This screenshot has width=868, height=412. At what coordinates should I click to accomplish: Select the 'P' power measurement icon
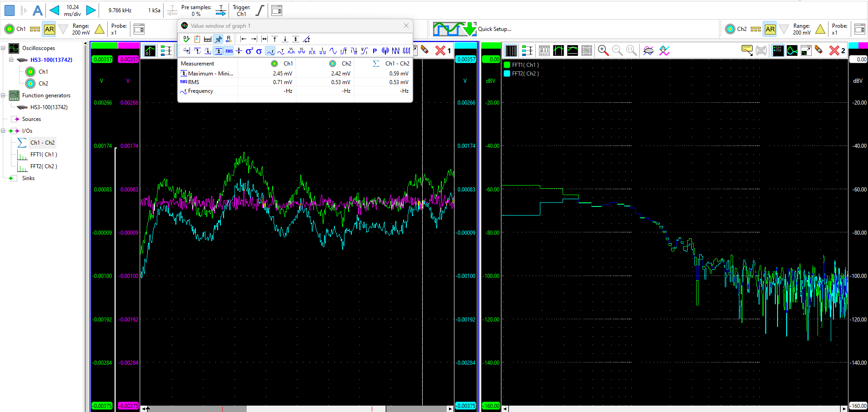(374, 51)
